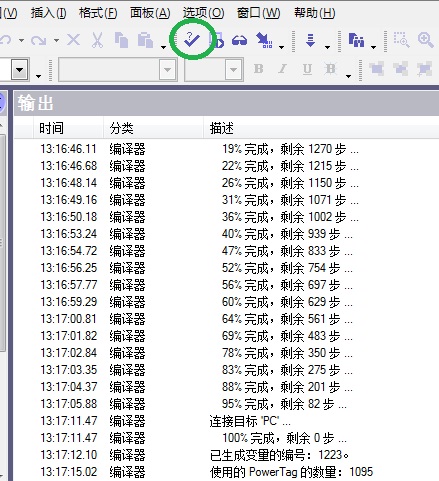The image size is (439, 481).
Task: Open the 面板(A) menu
Action: pyautogui.click(x=150, y=13)
